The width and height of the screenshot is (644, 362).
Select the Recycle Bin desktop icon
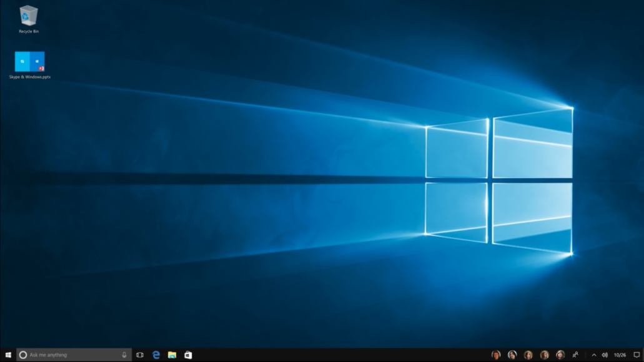click(x=29, y=19)
